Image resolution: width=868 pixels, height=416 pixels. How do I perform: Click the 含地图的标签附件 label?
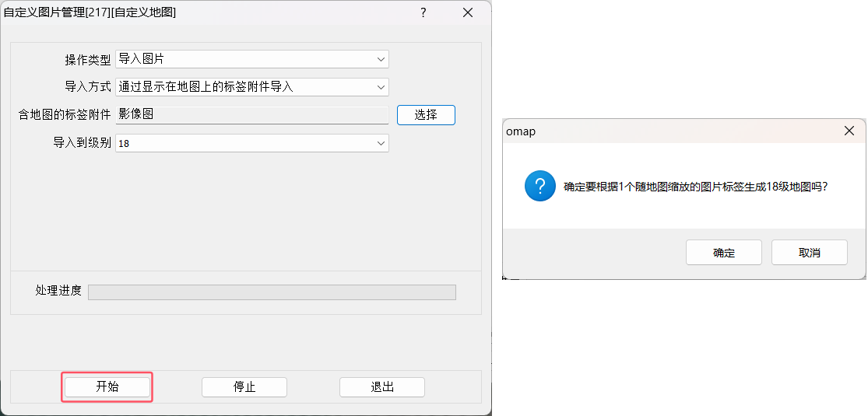(65, 115)
